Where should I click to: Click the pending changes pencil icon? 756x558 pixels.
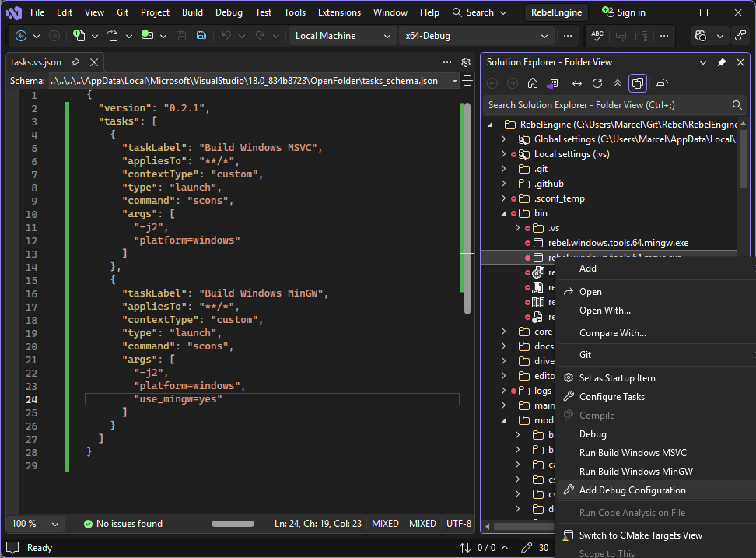(x=527, y=548)
